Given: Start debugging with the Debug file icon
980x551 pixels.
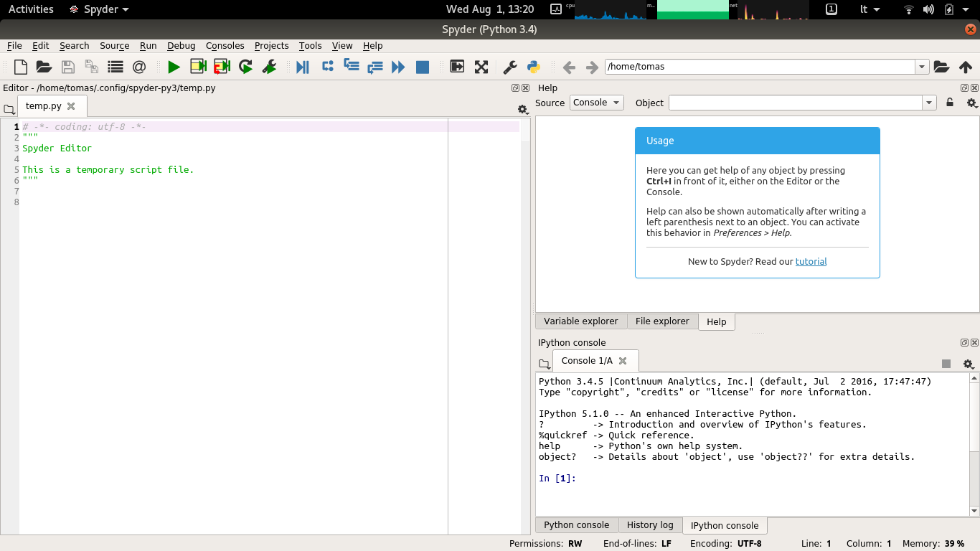Looking at the screenshot, I should [303, 67].
